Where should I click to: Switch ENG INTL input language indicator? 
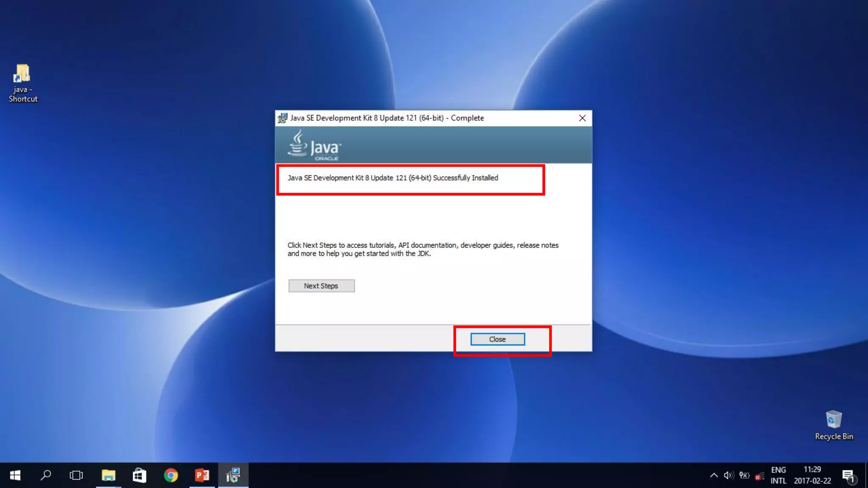click(x=778, y=475)
